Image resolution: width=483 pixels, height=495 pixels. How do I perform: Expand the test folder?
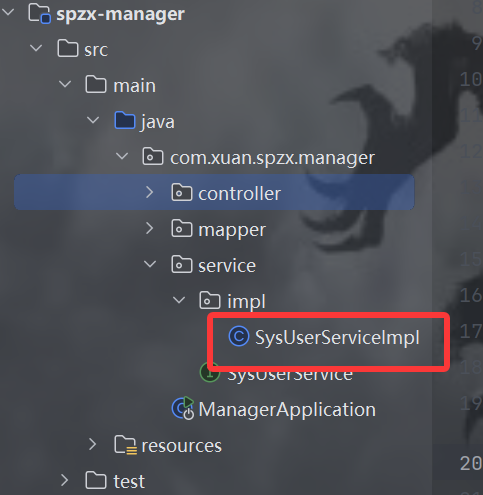click(x=64, y=480)
